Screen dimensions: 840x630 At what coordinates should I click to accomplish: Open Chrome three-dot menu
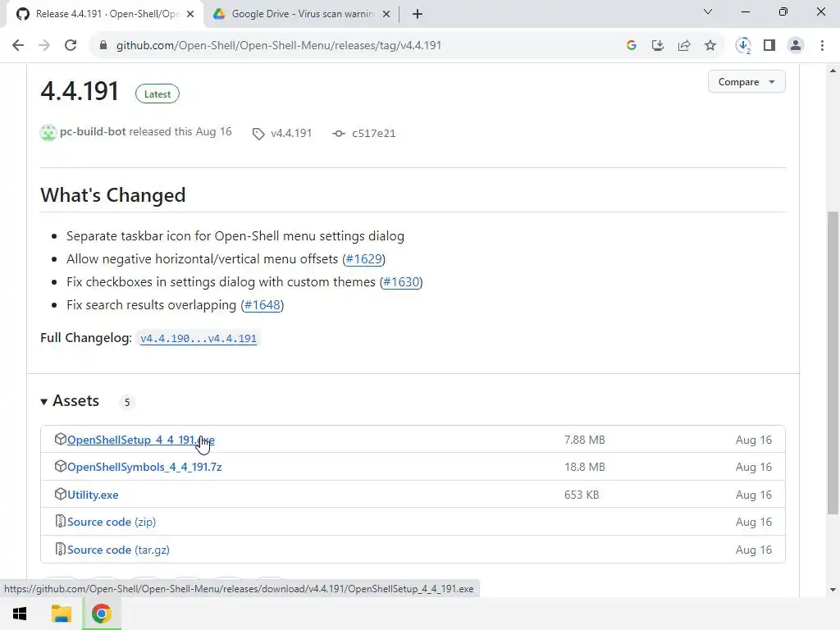click(822, 46)
